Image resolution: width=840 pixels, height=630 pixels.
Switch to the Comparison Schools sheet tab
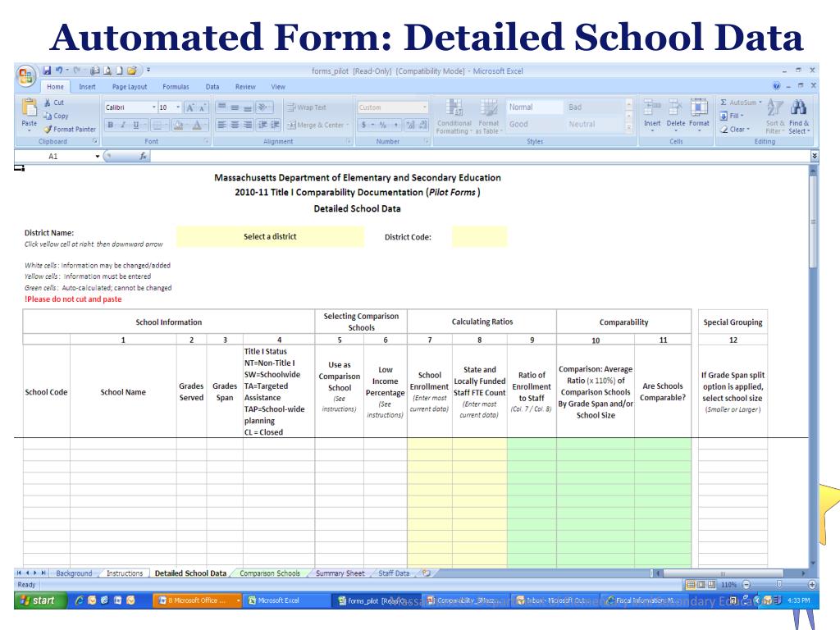(x=269, y=573)
